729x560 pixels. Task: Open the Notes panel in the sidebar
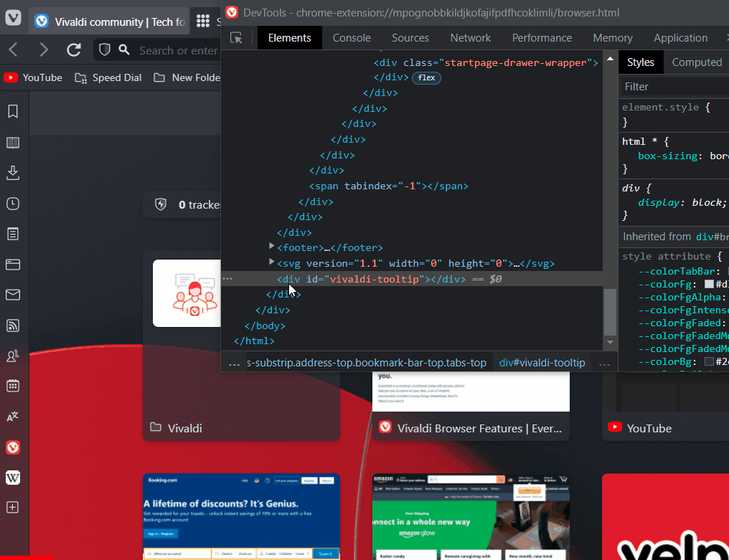point(13,234)
